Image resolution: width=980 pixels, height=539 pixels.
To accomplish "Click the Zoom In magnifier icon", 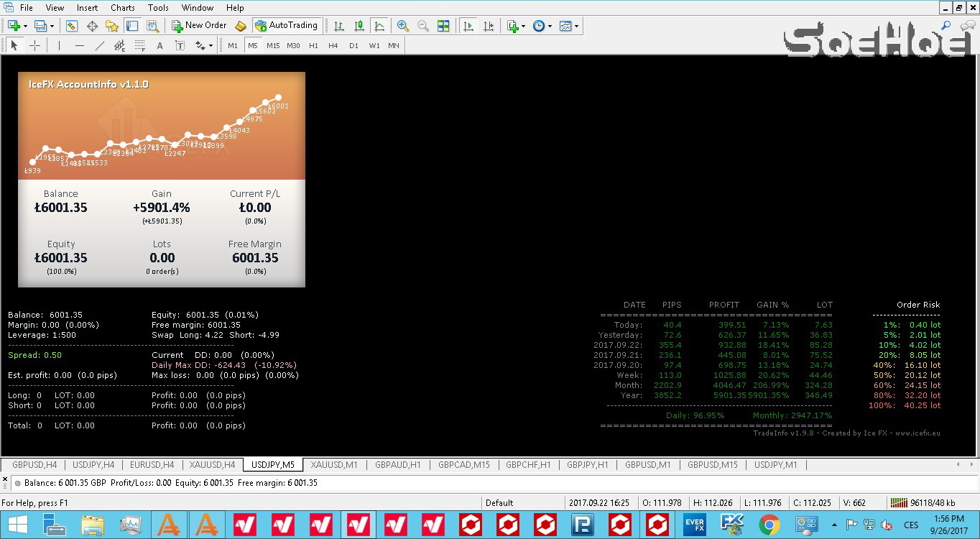I will coord(403,26).
